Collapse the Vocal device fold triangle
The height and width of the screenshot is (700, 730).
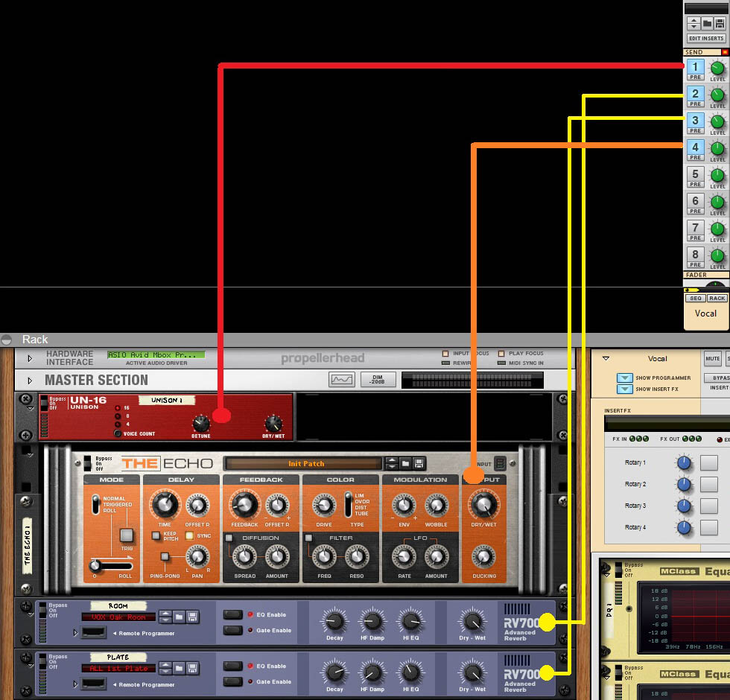click(606, 358)
